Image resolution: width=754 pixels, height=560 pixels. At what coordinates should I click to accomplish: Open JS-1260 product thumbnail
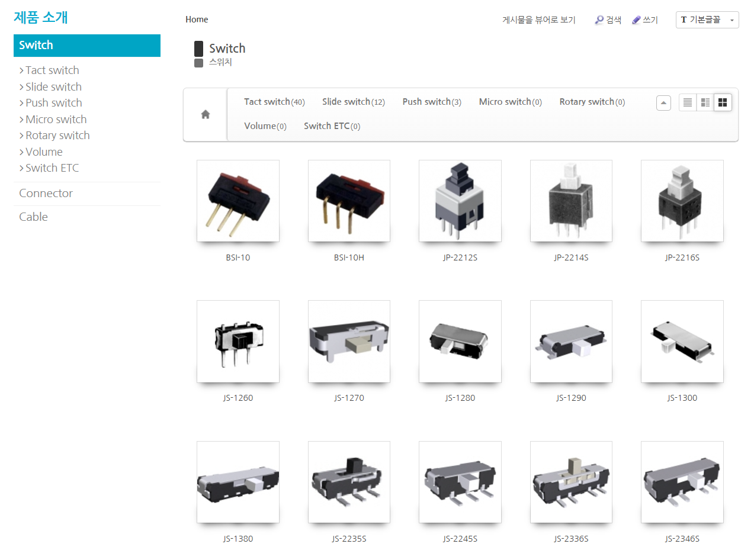[238, 342]
